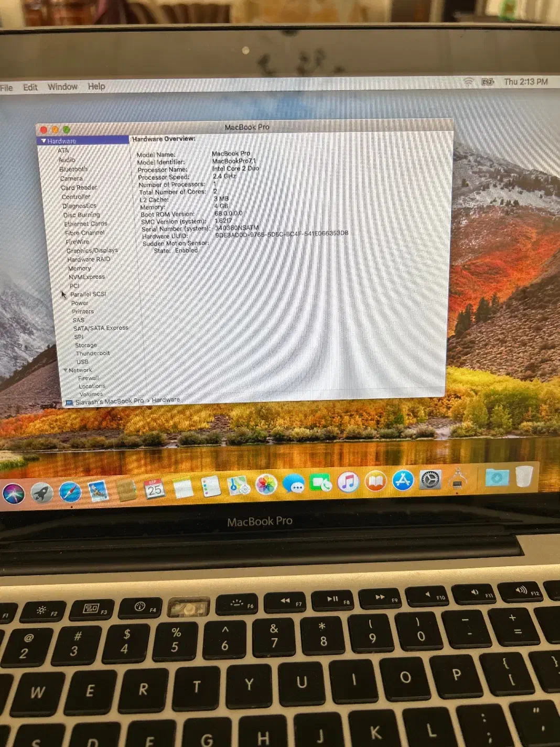
Task: Click battery status icon in menu bar
Action: pyautogui.click(x=488, y=82)
